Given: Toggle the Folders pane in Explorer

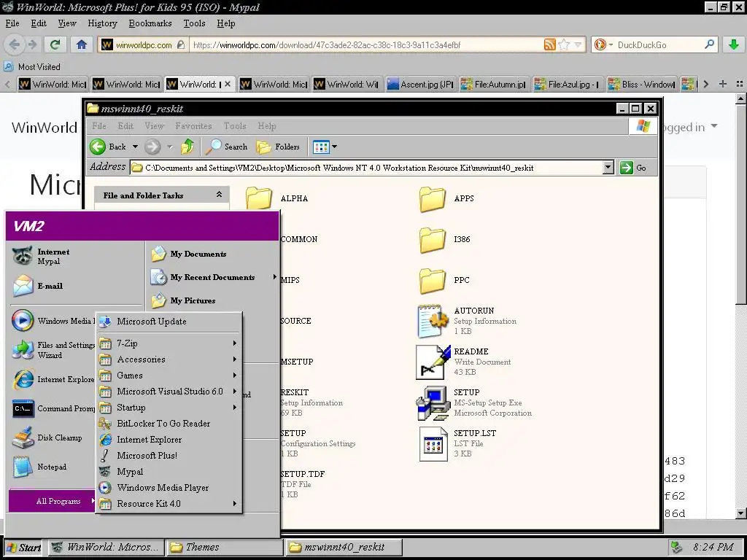Looking at the screenshot, I should pyautogui.click(x=278, y=147).
